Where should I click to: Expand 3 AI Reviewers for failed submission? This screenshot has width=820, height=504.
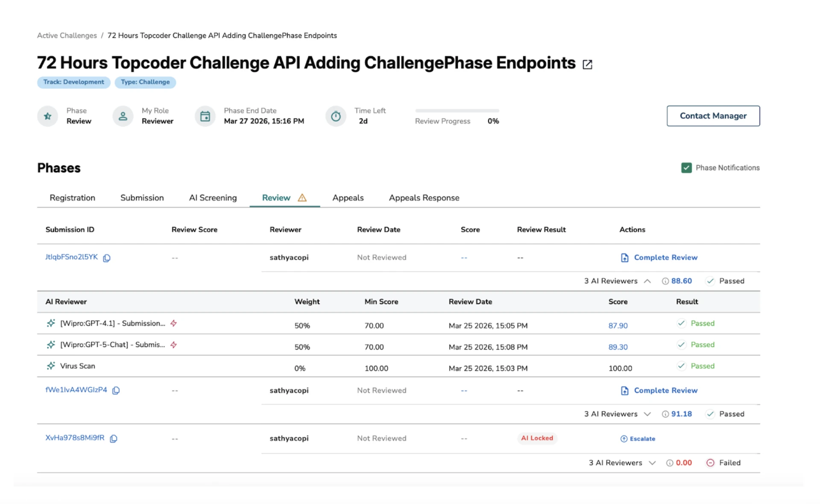pyautogui.click(x=652, y=463)
